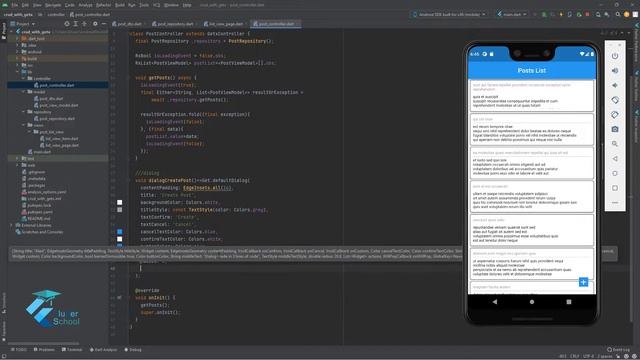
Task: Click the emulator Rotate Left button
Action: click(x=615, y=100)
